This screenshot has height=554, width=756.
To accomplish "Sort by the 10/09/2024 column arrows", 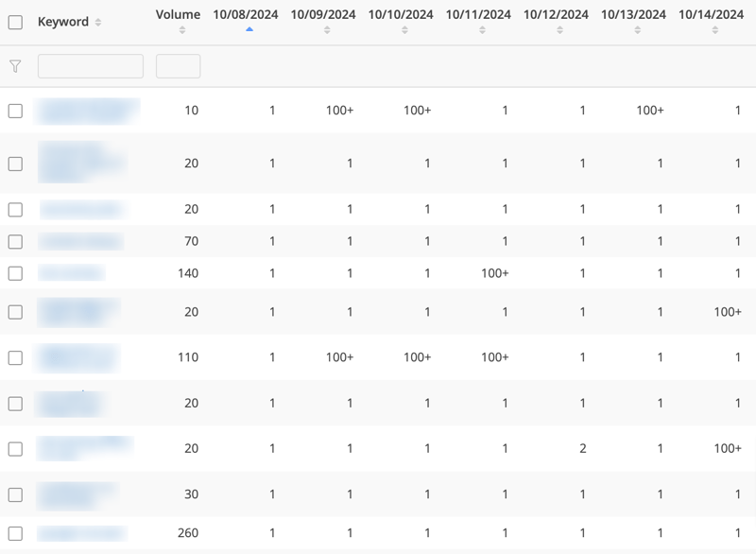I will tap(327, 30).
